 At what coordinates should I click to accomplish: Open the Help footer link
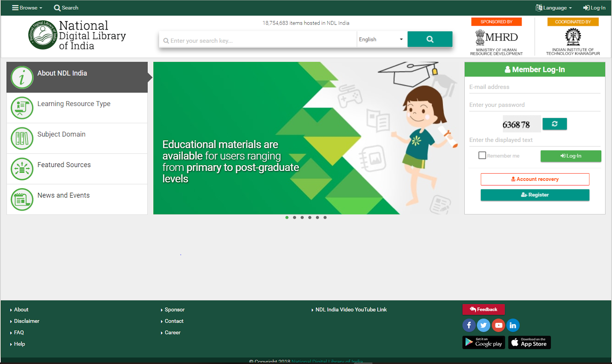pos(20,344)
